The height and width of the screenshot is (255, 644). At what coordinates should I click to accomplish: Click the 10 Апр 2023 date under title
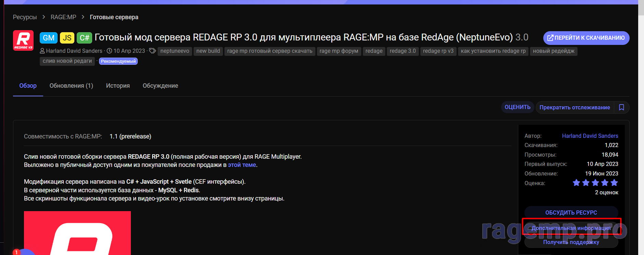pyautogui.click(x=129, y=51)
